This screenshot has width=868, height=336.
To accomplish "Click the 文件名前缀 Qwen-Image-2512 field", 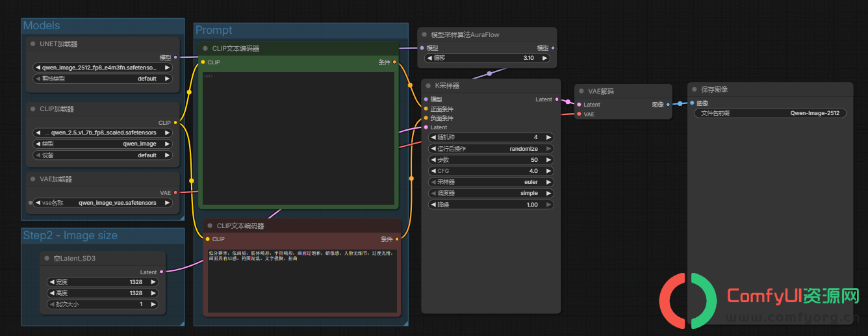I will [770, 113].
